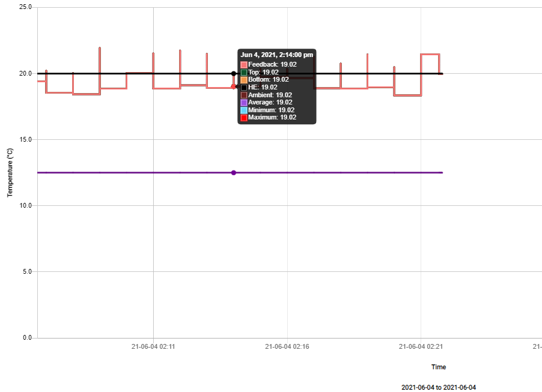Image resolution: width=542 pixels, height=392 pixels.
Task: Open the date range link 2021-06-04 to 2021-06-04
Action: tap(438, 387)
